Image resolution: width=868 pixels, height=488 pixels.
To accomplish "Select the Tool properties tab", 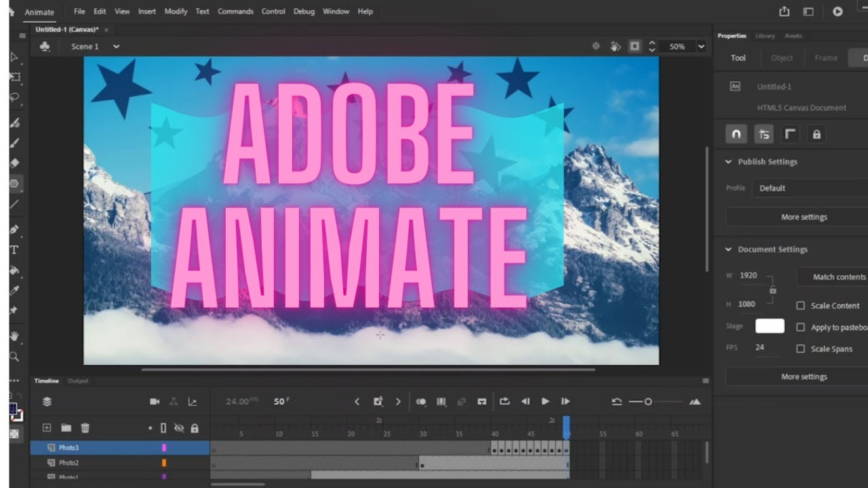I will coord(738,58).
